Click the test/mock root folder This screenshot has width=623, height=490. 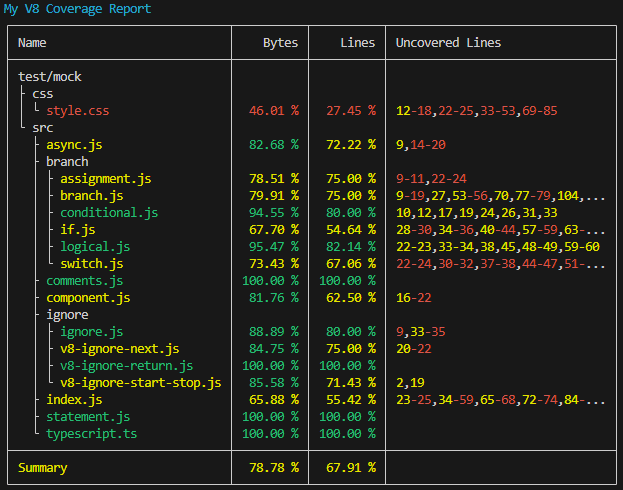[50, 77]
